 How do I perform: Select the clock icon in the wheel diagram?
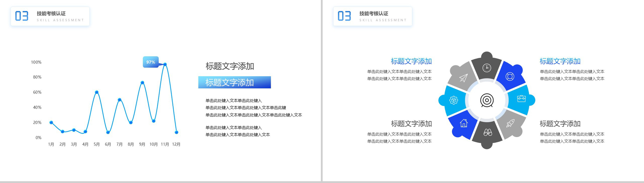pyautogui.click(x=487, y=68)
